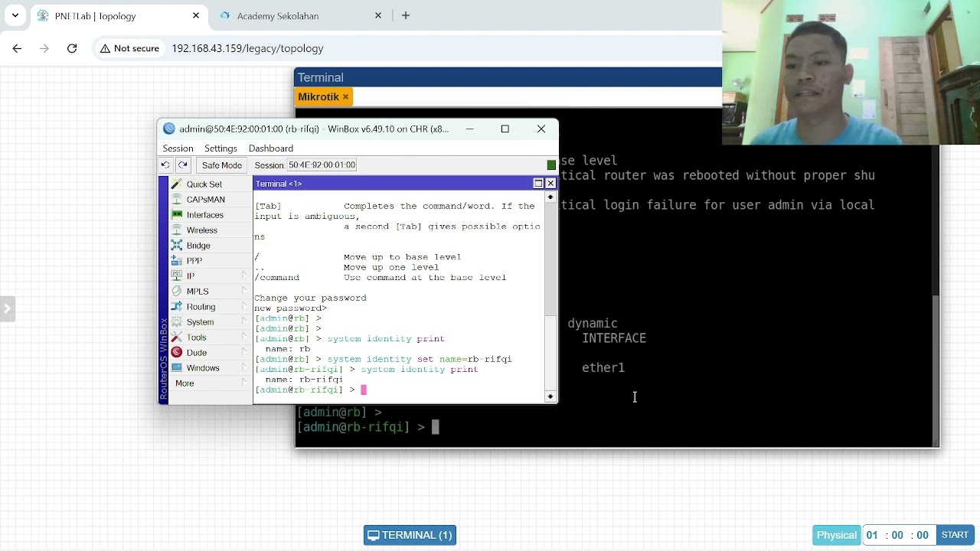
Task: Click the WinBox redo arrow icon
Action: coord(183,165)
